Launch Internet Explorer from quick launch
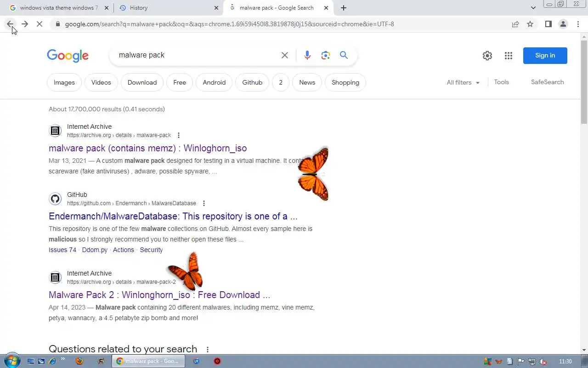Image resolution: width=588 pixels, height=368 pixels. (52, 361)
